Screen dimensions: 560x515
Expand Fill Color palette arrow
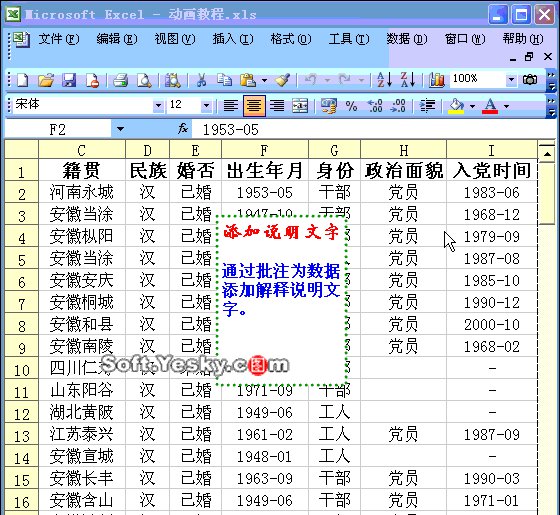click(472, 106)
